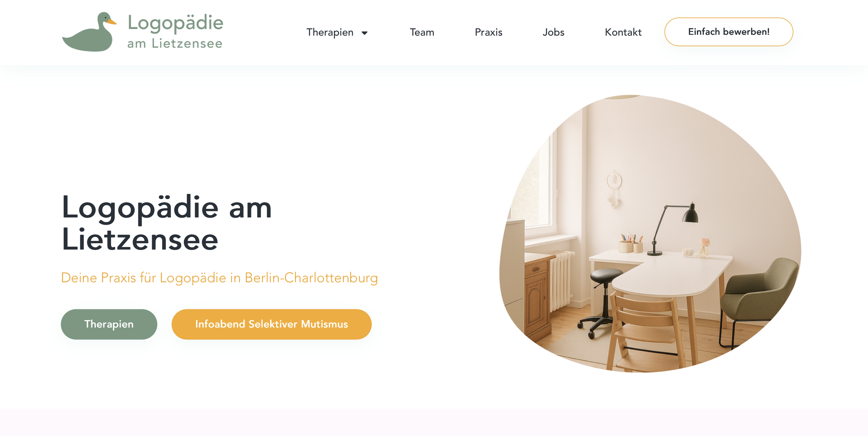This screenshot has width=868, height=436.
Task: Open the Therapien navigation menu item
Action: [x=330, y=32]
